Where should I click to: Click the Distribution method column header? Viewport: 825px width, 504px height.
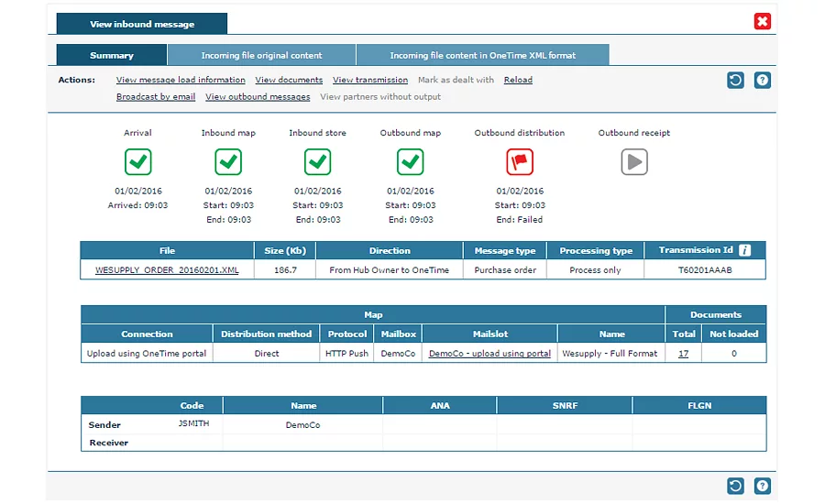point(266,334)
